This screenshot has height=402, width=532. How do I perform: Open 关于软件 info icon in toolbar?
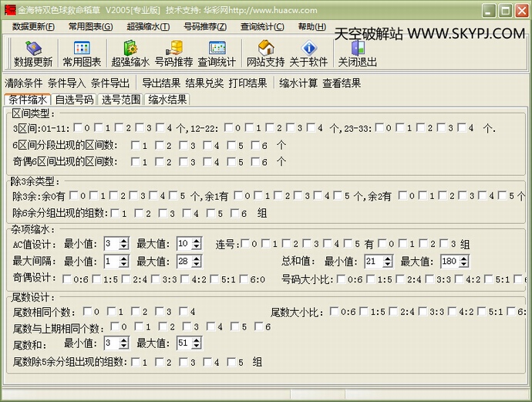pos(308,54)
